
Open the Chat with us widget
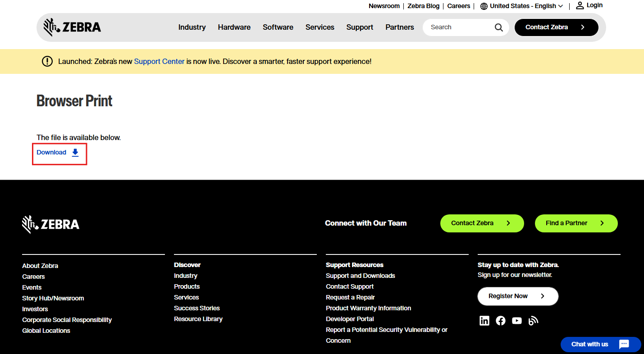coord(600,344)
